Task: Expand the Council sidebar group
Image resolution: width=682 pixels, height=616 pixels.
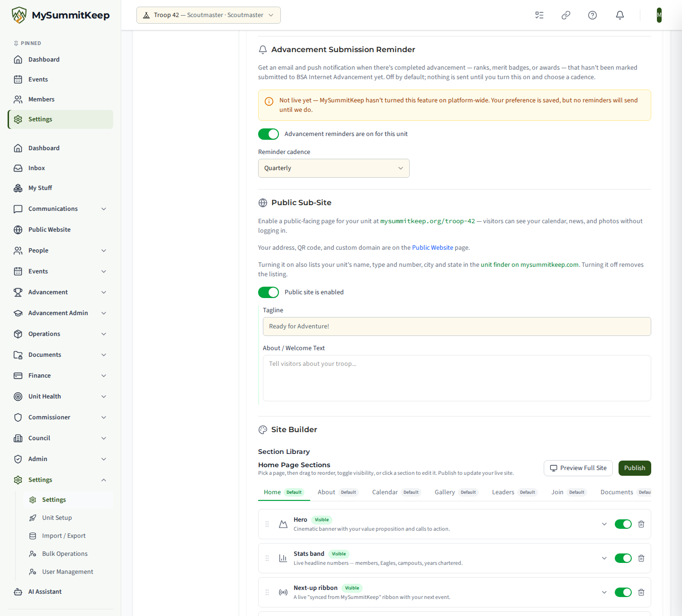Action: click(60, 438)
